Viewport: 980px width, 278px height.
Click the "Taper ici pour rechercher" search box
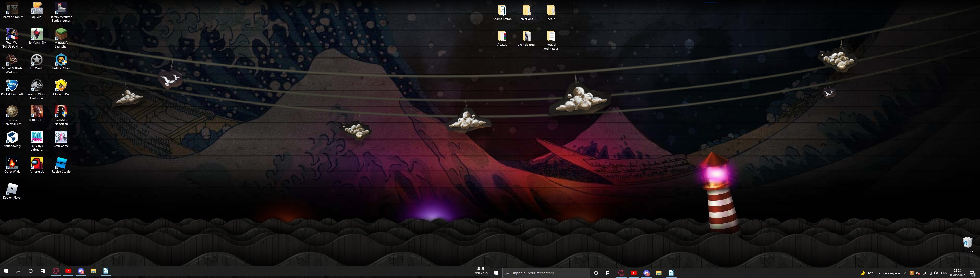coord(546,273)
